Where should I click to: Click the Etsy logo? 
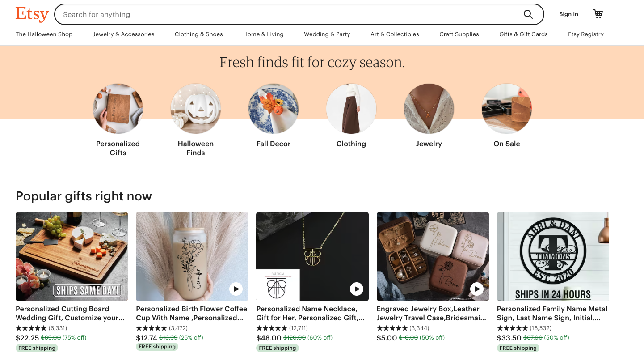pyautogui.click(x=32, y=14)
